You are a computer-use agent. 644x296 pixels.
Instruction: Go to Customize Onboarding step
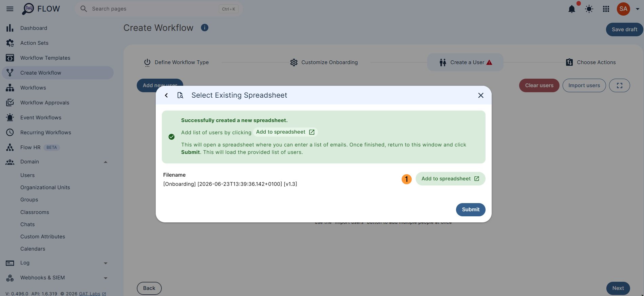click(324, 62)
